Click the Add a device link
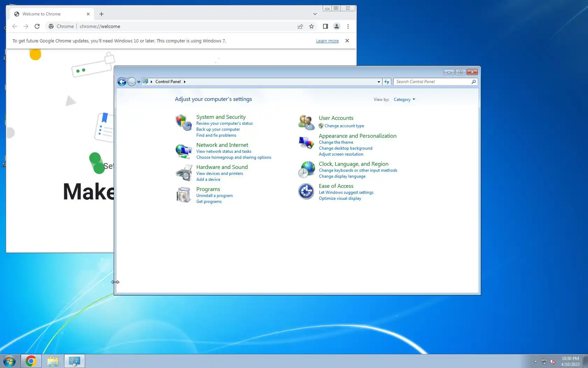The height and width of the screenshot is (368, 588). pyautogui.click(x=208, y=179)
